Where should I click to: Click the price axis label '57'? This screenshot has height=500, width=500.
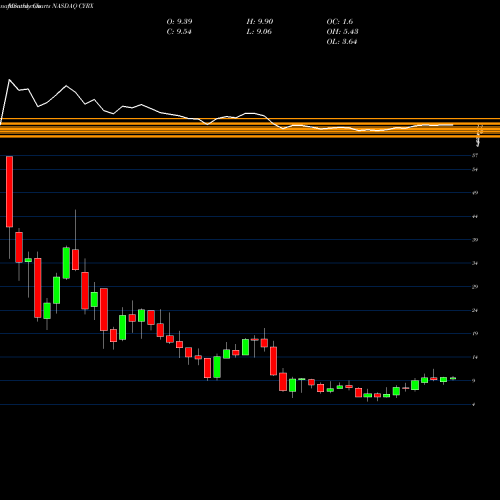pyautogui.click(x=475, y=155)
